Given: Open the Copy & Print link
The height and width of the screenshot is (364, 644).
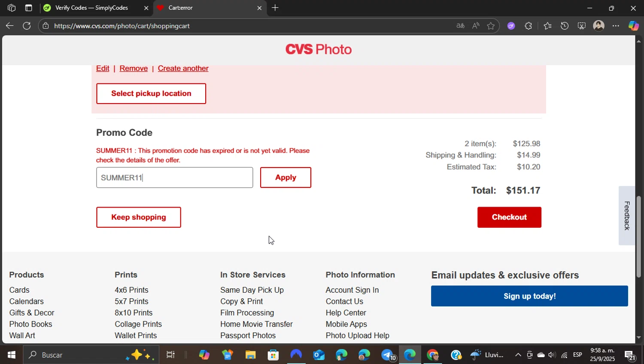Looking at the screenshot, I should tap(242, 301).
